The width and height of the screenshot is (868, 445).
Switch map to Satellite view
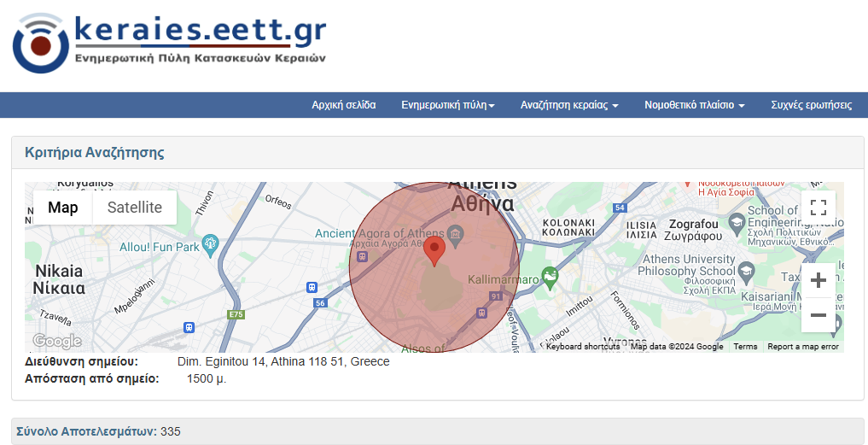135,208
